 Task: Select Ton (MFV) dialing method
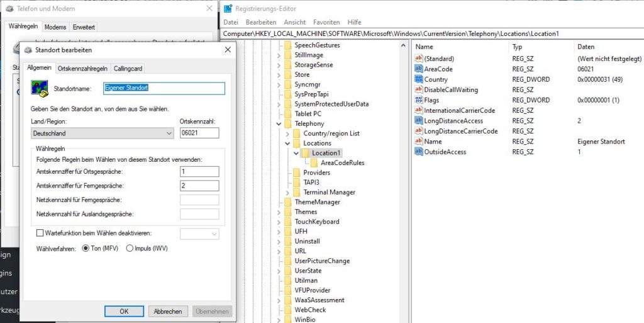point(86,248)
